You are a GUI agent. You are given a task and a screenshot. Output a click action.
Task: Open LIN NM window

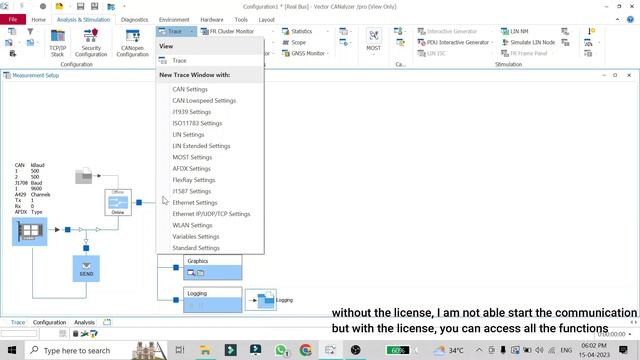514,31
